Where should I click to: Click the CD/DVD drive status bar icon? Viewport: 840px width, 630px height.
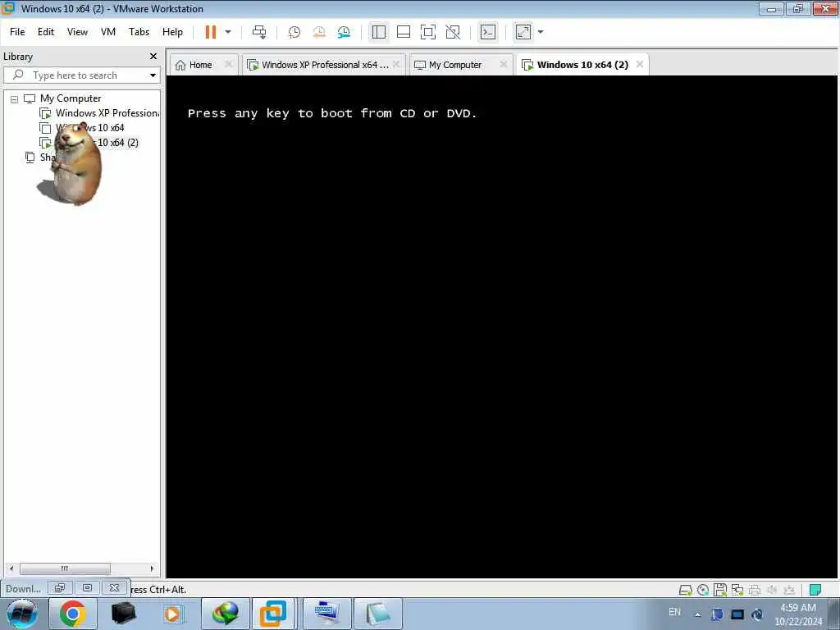tap(703, 590)
